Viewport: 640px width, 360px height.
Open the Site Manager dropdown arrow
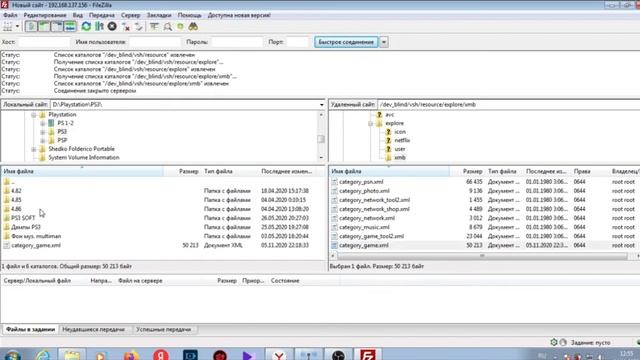point(17,27)
